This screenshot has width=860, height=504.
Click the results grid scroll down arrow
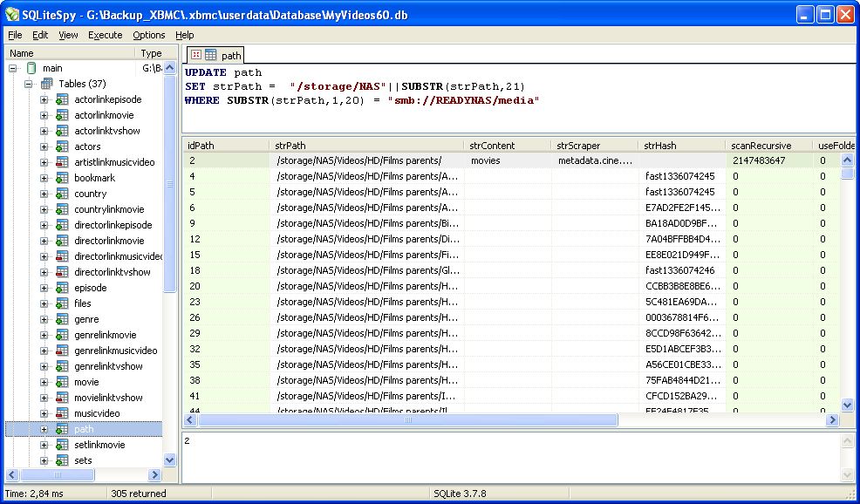point(848,405)
